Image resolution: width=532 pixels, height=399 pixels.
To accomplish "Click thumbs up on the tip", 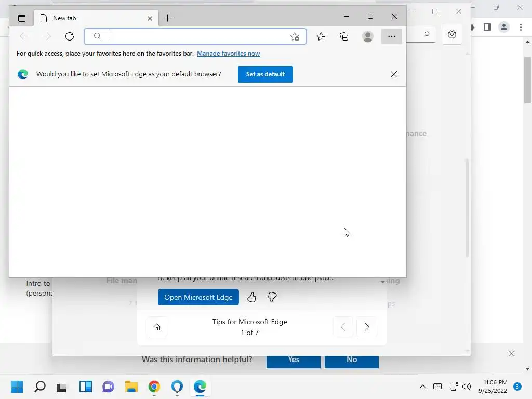I will [251, 297].
